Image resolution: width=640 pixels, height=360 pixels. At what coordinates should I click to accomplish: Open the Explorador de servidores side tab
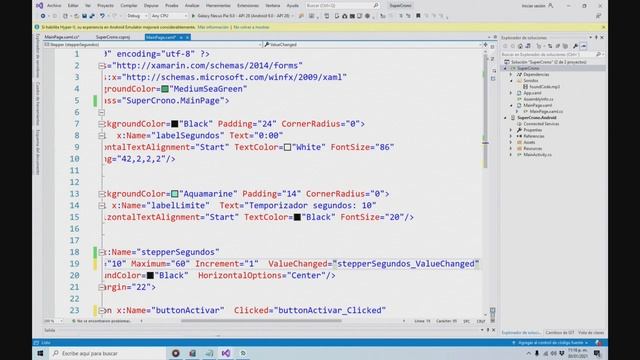click(x=38, y=56)
